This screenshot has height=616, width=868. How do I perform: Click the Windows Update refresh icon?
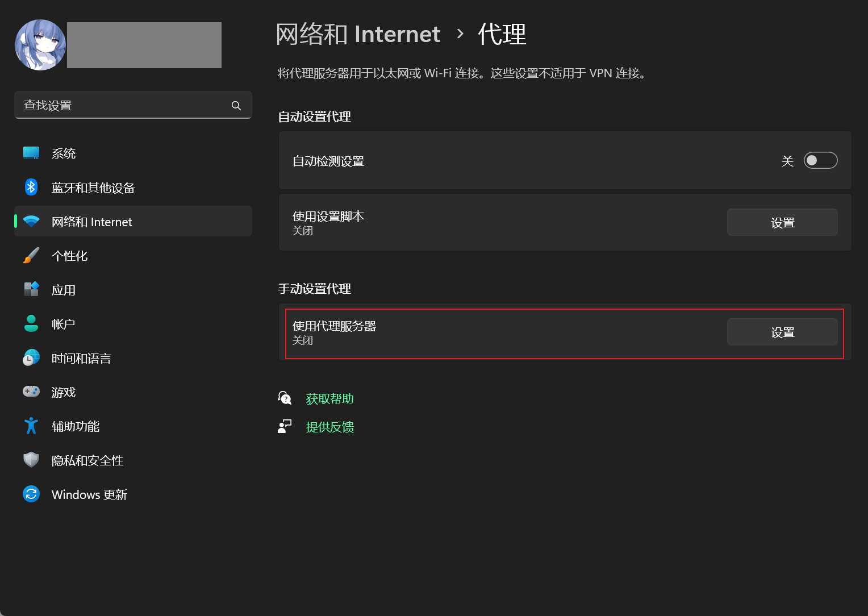pyautogui.click(x=31, y=494)
